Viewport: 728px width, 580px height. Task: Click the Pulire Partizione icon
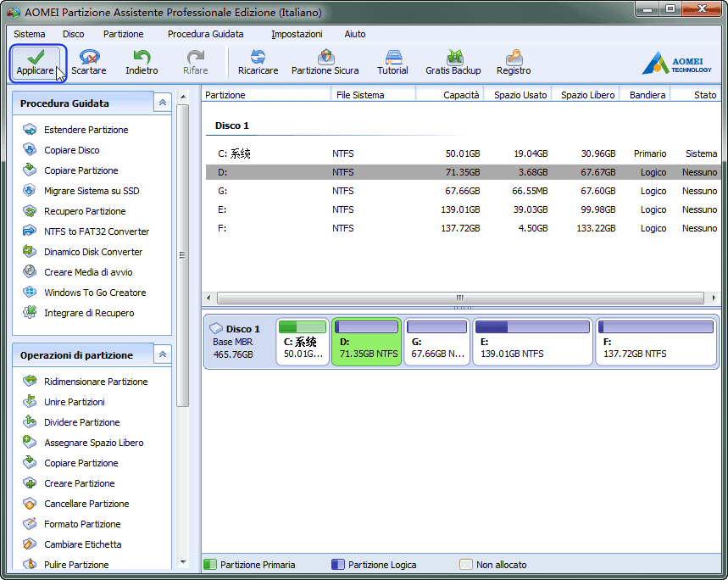pos(30,564)
